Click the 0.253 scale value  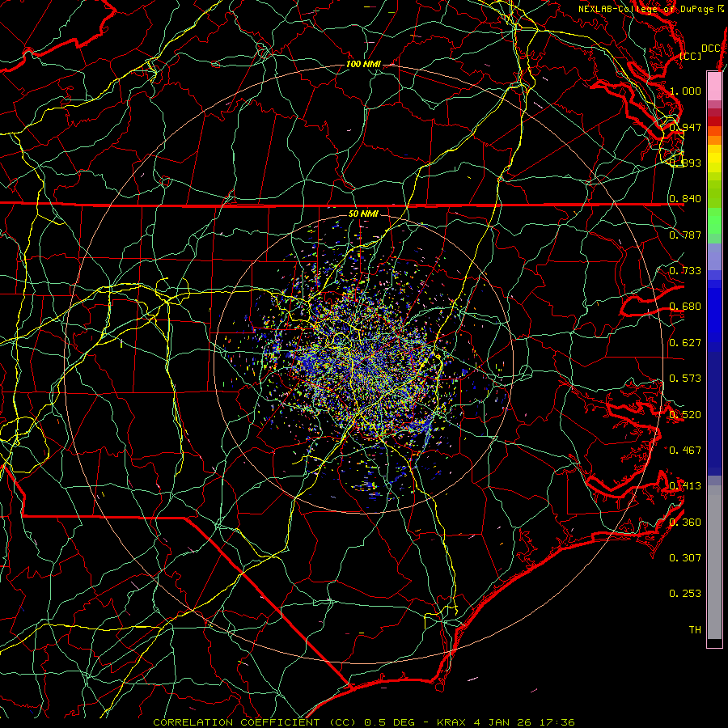pyautogui.click(x=685, y=594)
